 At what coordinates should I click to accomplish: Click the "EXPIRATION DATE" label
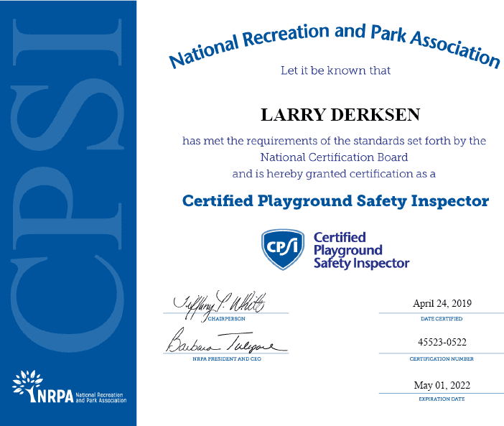point(442,399)
